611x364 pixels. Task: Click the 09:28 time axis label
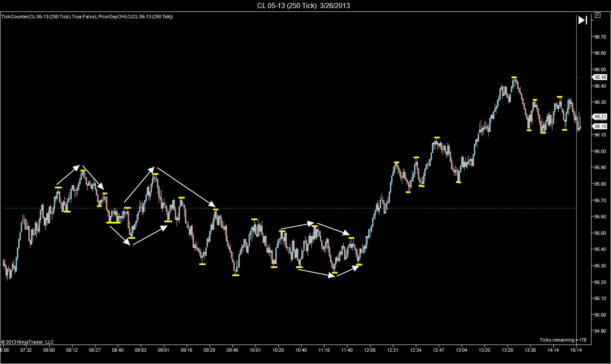[210, 350]
